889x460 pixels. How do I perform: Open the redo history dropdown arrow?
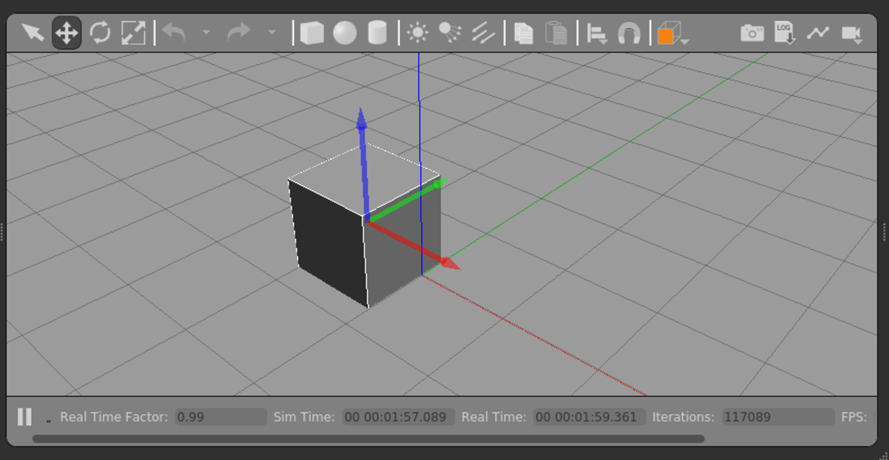click(272, 32)
